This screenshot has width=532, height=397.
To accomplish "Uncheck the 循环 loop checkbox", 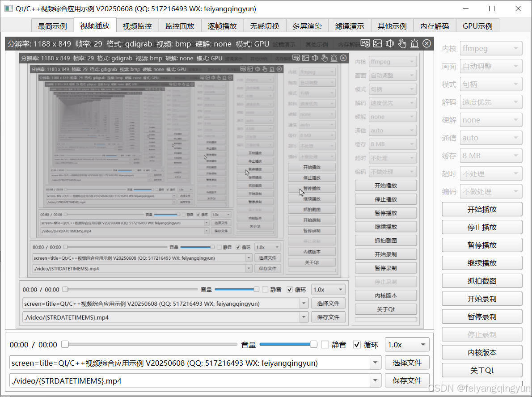I will [x=357, y=345].
